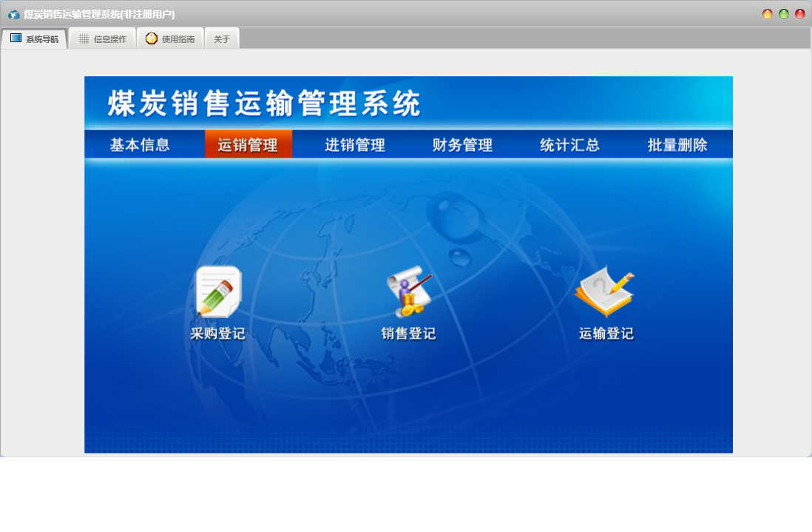812x532 pixels.
Task: Click the 采购登记 text label
Action: coord(218,334)
